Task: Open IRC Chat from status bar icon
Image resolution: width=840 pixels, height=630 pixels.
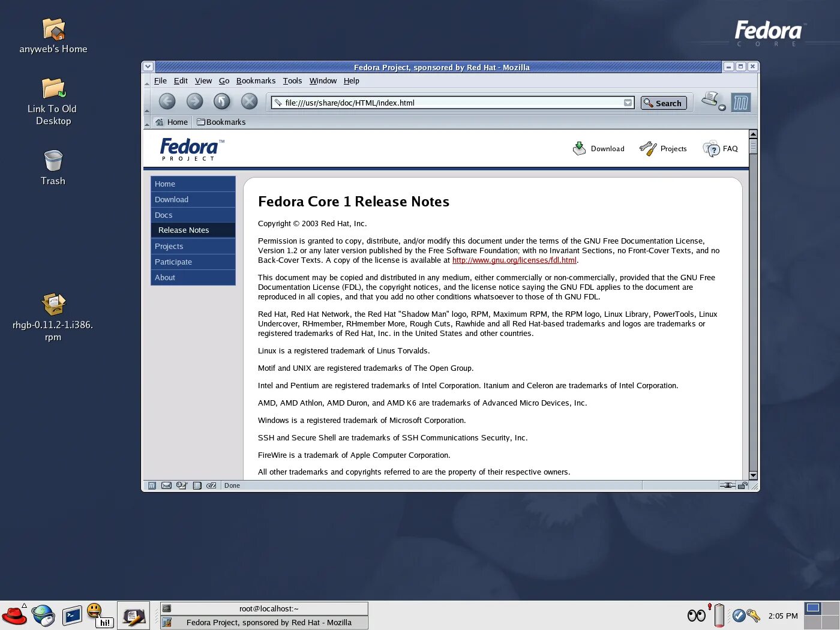Action: 211,485
